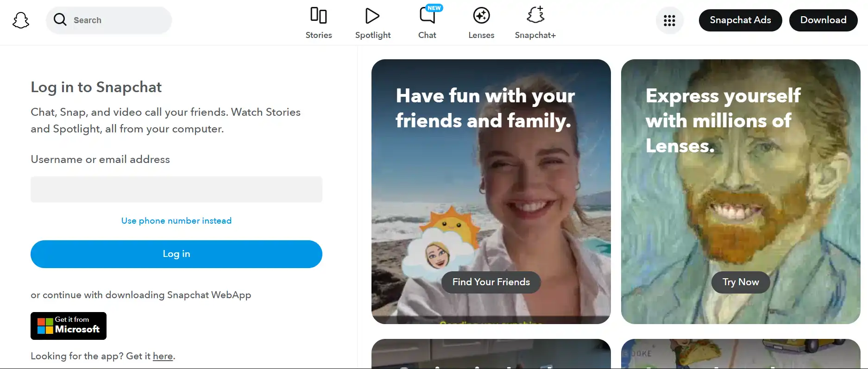Viewport: 868px width, 369px height.
Task: Click the 'Log in to Snapchat' heading
Action: (96, 87)
